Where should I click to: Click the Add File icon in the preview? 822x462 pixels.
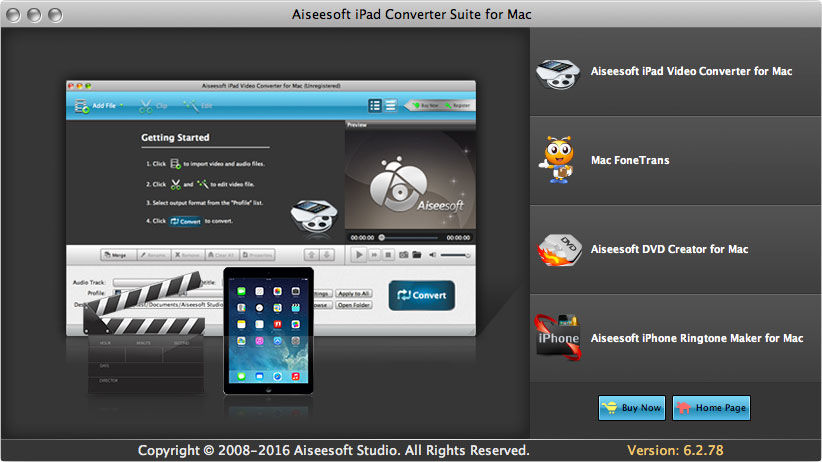[x=80, y=105]
